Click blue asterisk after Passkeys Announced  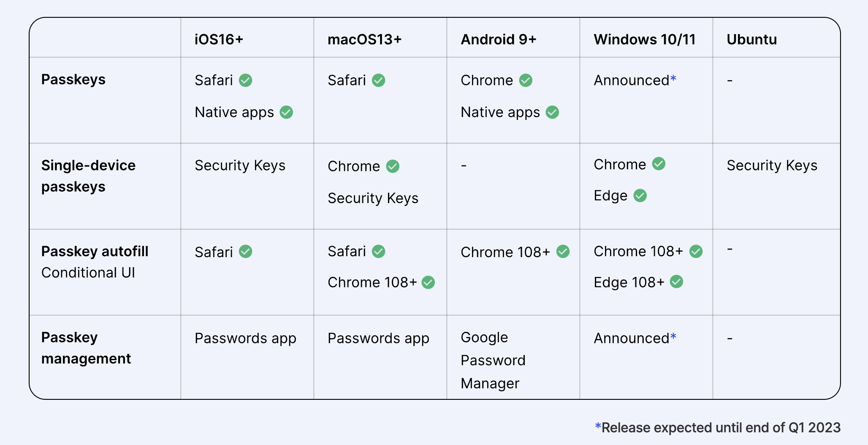click(673, 79)
